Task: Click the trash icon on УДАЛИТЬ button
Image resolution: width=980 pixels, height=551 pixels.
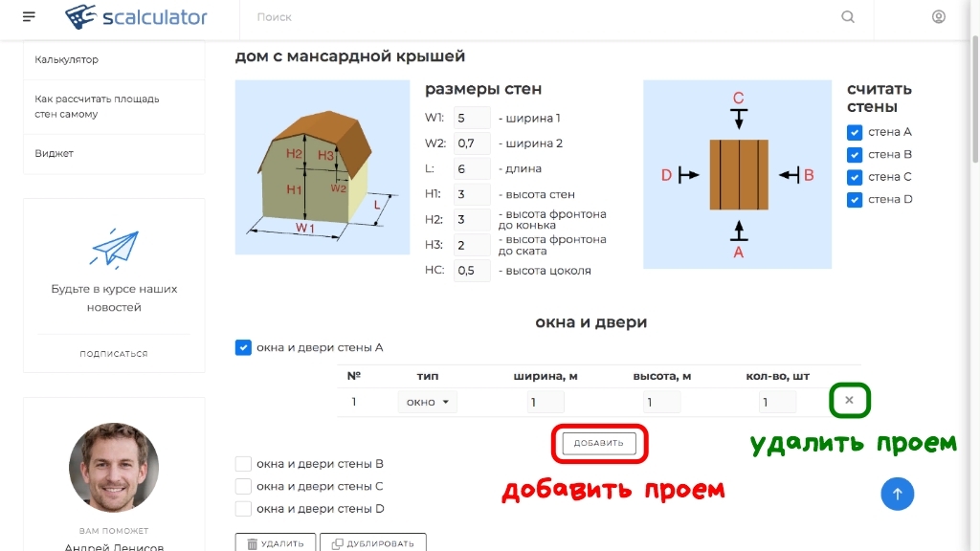Action: tap(251, 542)
